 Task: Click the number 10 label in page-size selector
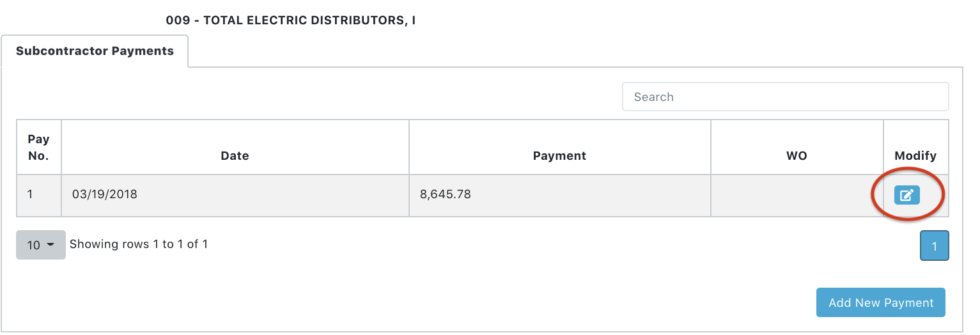coord(34,245)
